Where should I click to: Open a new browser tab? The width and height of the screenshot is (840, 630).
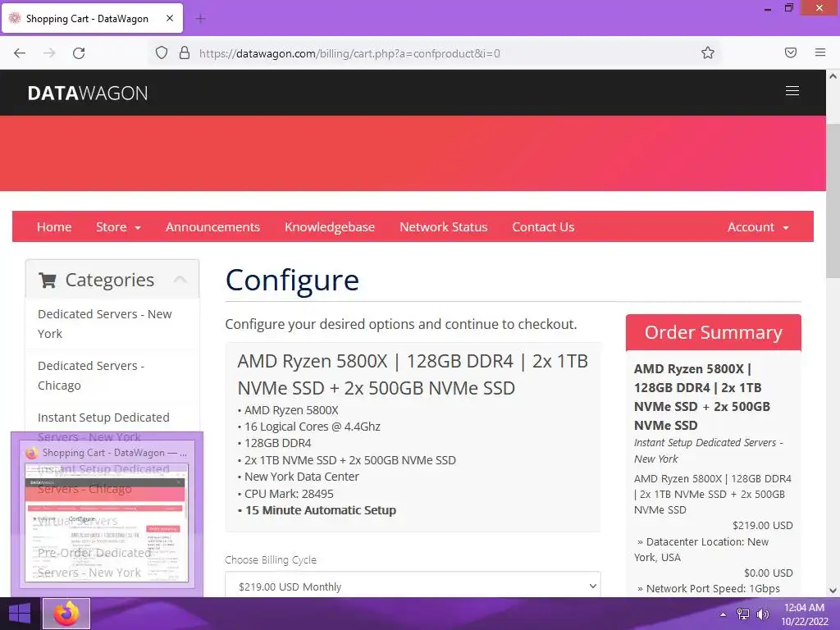(201, 19)
